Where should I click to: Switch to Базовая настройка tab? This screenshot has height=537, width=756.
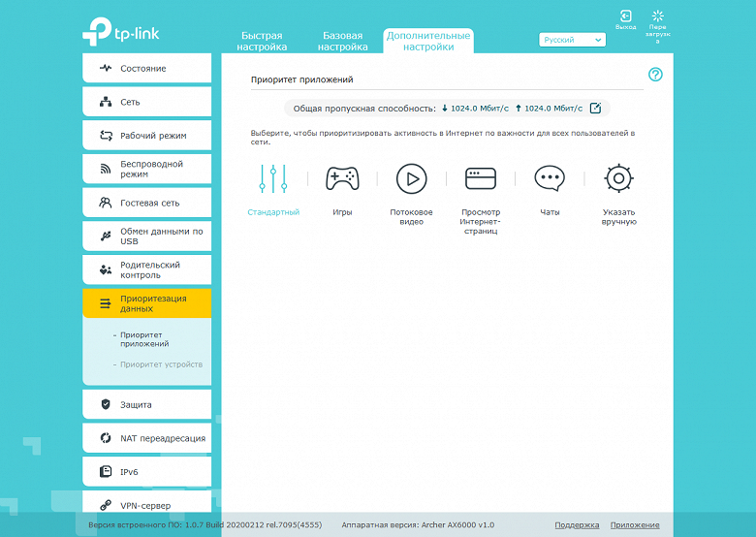pos(343,41)
